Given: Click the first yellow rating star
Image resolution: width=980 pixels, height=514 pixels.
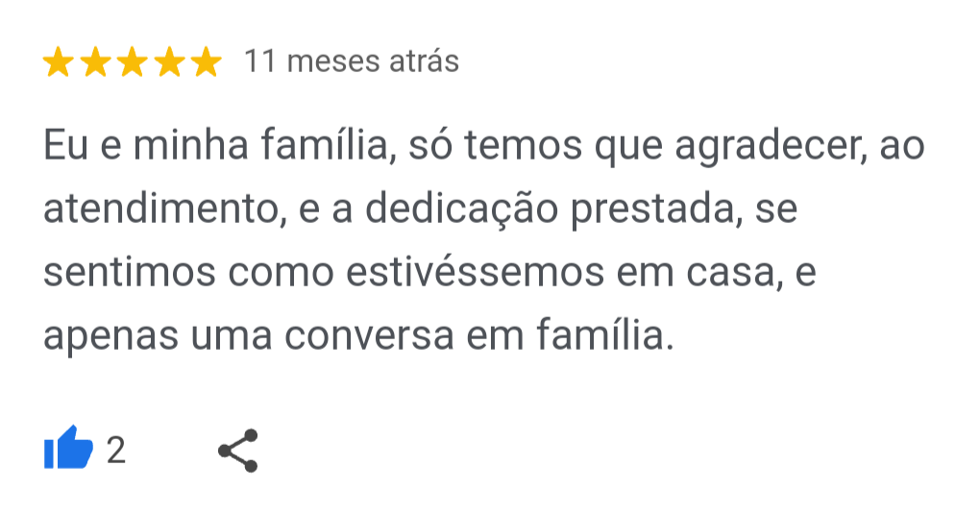Looking at the screenshot, I should coord(60,63).
